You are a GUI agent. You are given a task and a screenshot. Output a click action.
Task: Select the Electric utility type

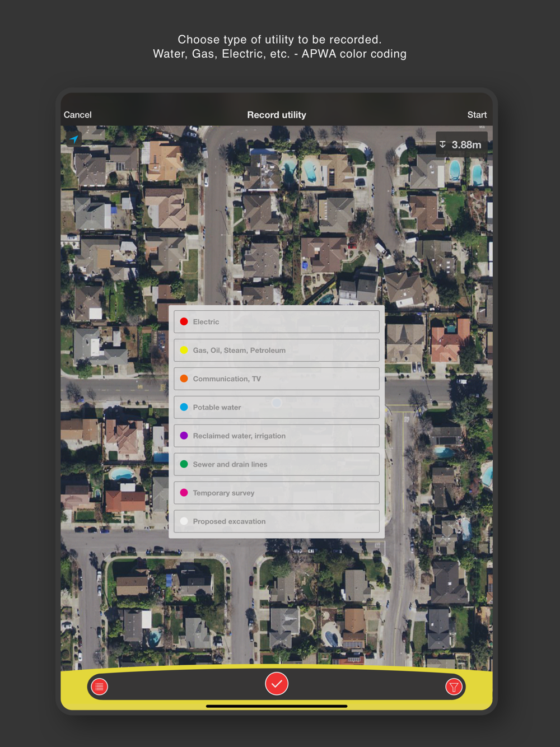(277, 322)
